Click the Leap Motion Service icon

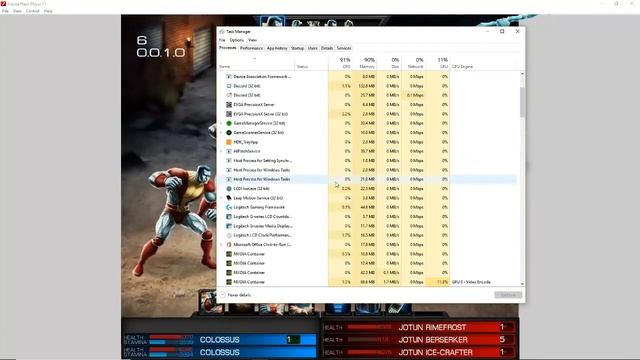(x=229, y=198)
